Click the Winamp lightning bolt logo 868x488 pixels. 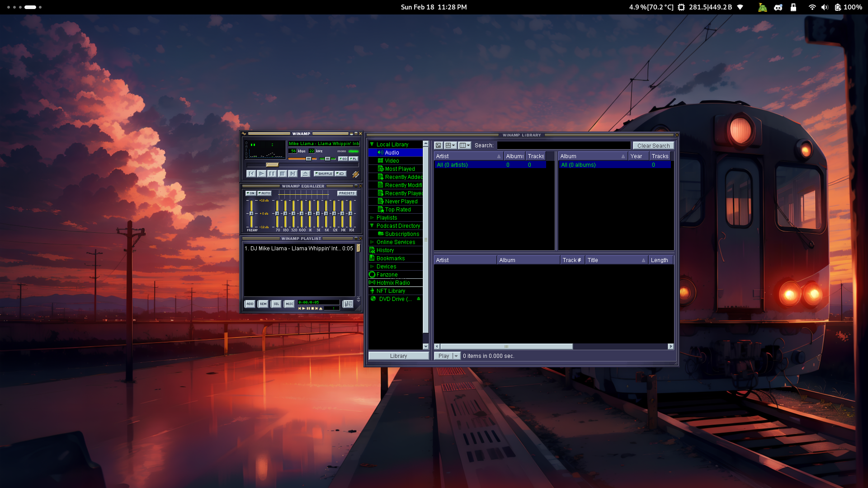(356, 174)
